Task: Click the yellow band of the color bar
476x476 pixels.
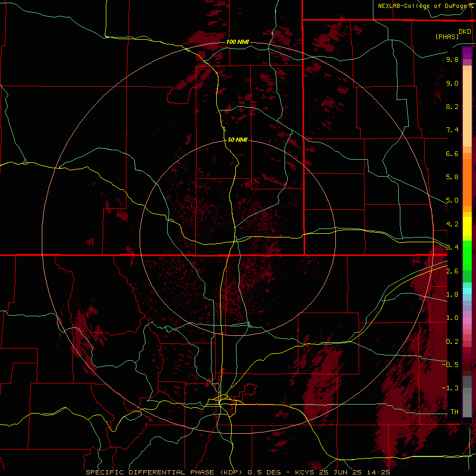Action: pos(467,226)
